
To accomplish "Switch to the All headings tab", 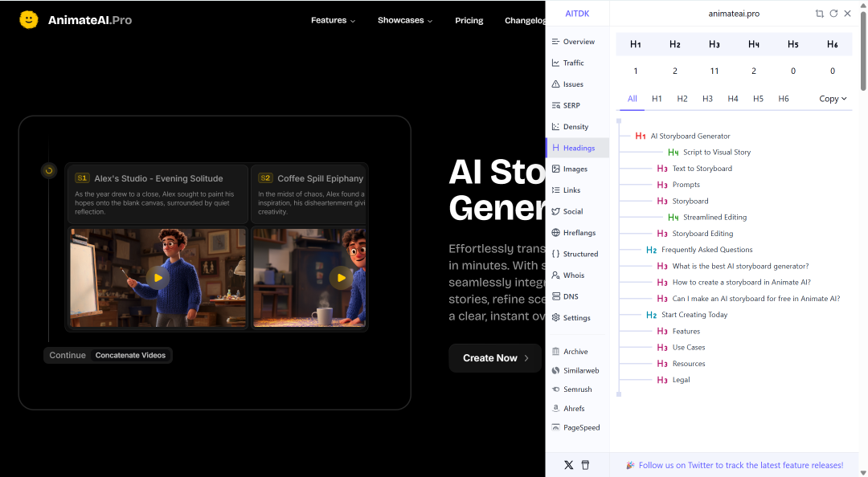I will 633,99.
